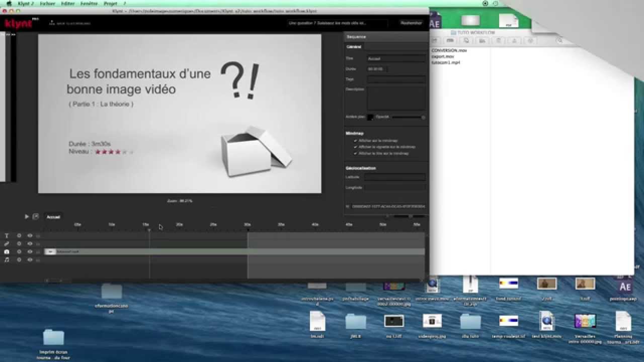This screenshot has width=644, height=362.
Task: Click the stop button beside play
Action: pyautogui.click(x=36, y=217)
